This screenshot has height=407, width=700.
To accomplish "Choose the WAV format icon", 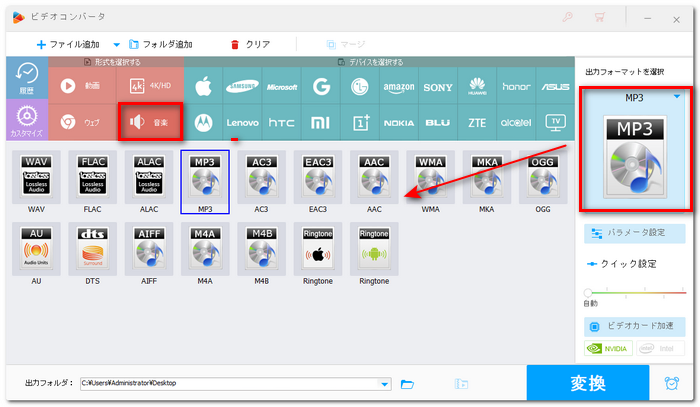I will pyautogui.click(x=36, y=180).
